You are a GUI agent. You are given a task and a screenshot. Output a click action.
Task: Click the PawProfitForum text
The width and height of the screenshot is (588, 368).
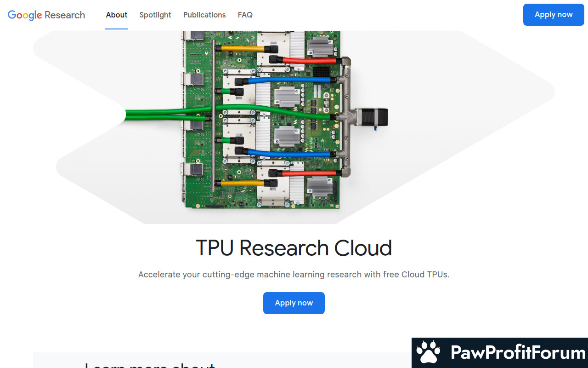click(x=518, y=353)
